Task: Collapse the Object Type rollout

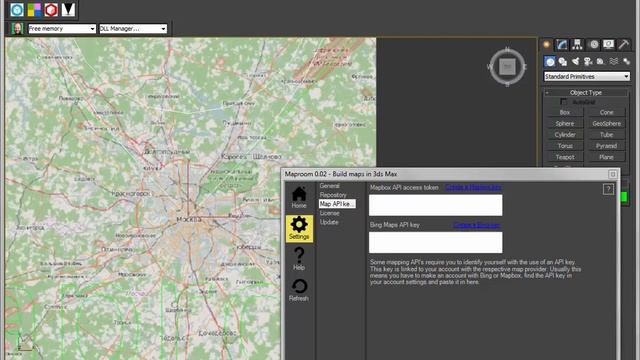Action: 586,93
